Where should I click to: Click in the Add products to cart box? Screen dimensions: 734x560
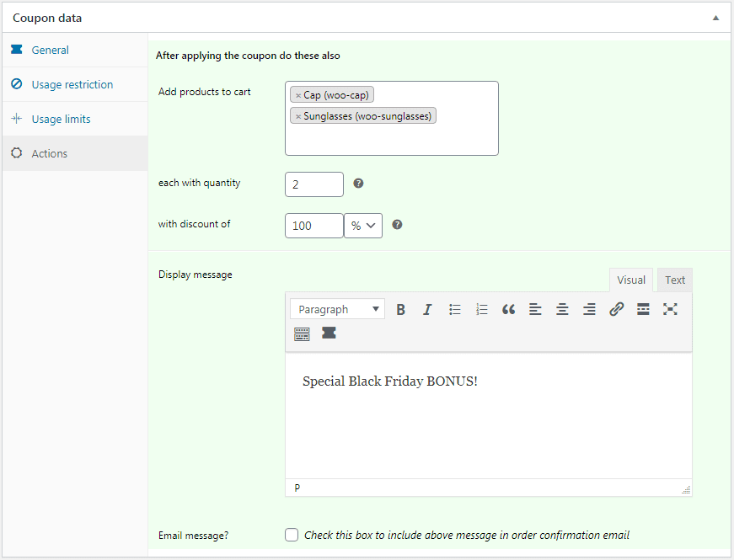(392, 119)
